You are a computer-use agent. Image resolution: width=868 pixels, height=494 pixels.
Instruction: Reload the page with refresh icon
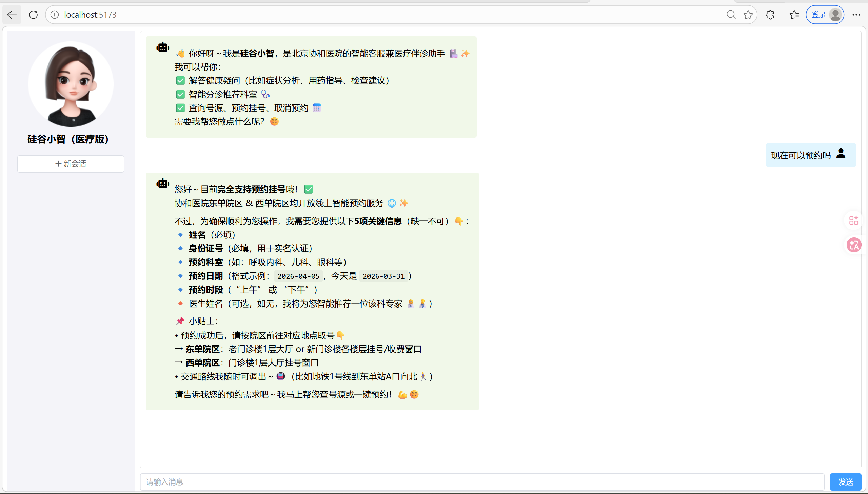pyautogui.click(x=33, y=15)
